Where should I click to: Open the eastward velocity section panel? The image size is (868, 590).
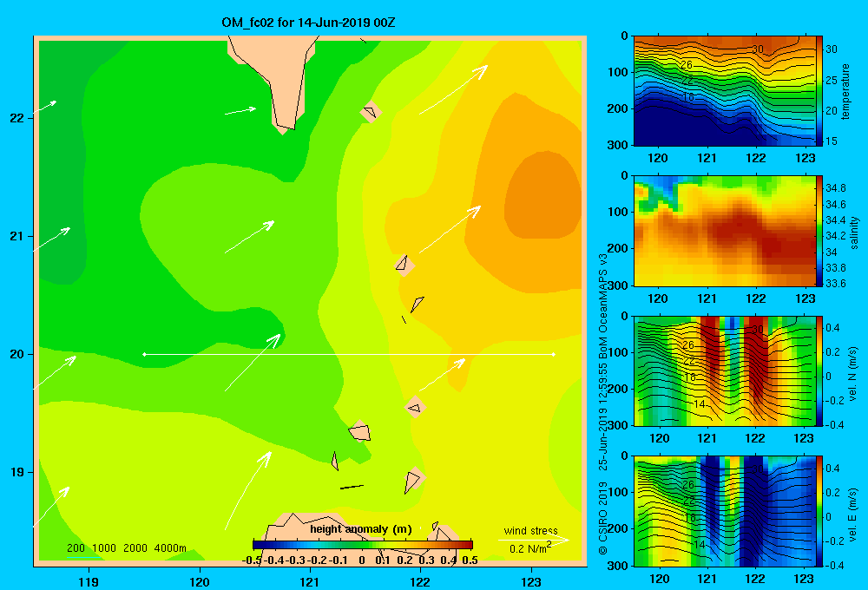[725, 511]
